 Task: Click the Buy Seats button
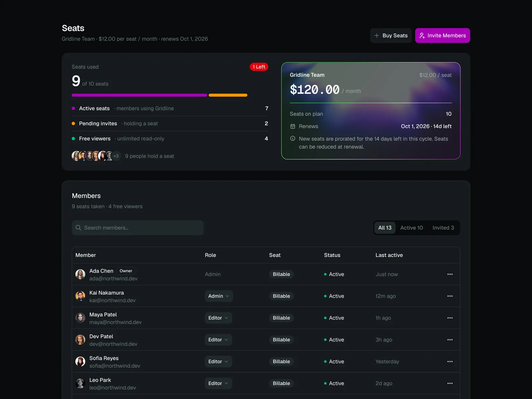point(391,36)
